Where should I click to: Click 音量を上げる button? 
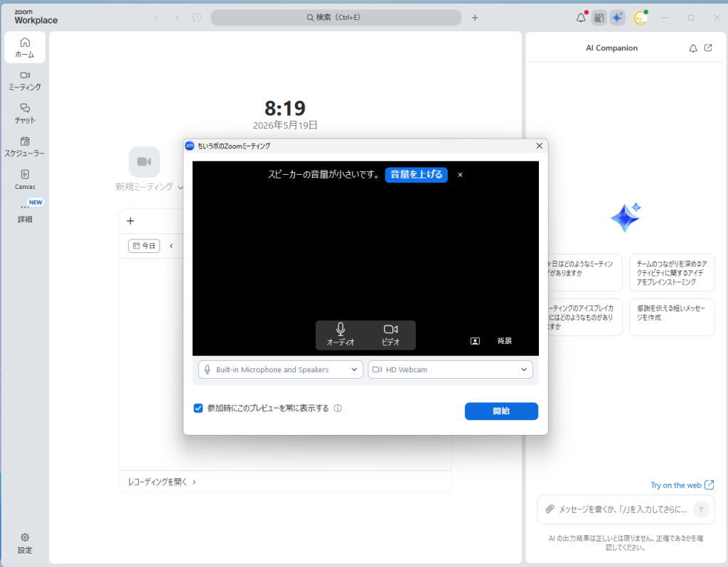coord(416,175)
